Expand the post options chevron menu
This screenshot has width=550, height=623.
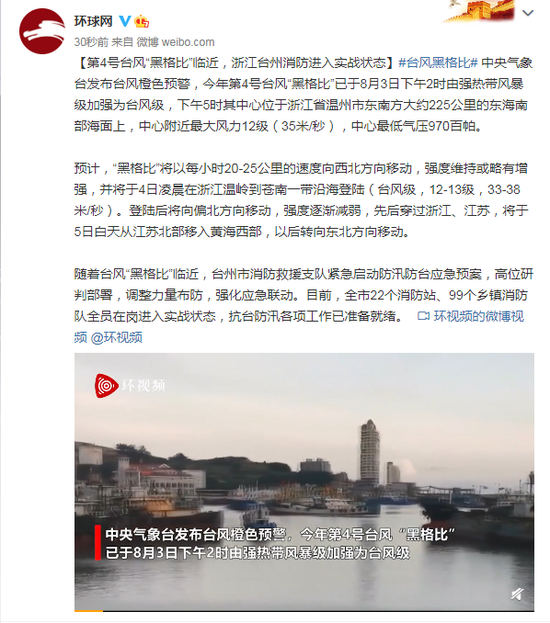point(527,13)
